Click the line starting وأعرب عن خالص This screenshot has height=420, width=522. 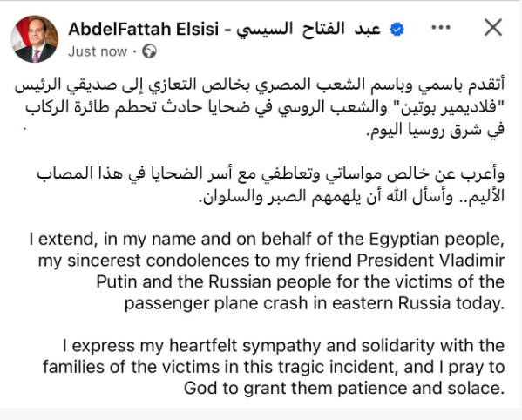coord(270,174)
